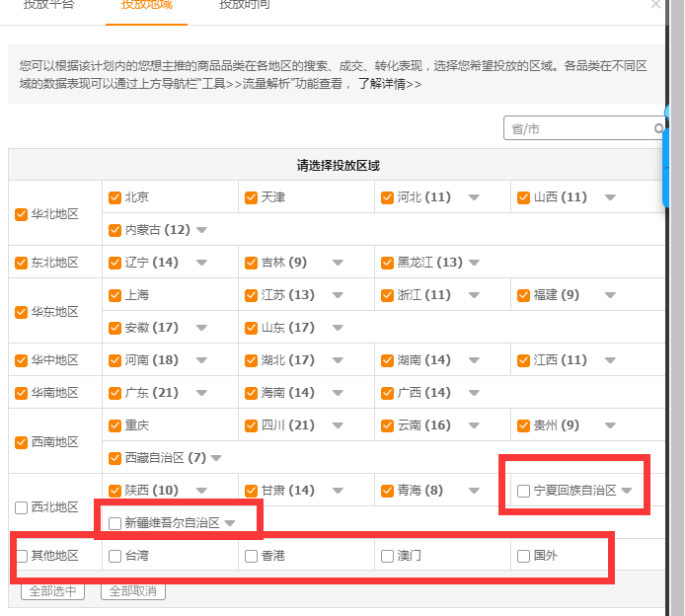The height and width of the screenshot is (616, 685).
Task: Expand the 河北 (11) city list arrow
Action: tap(474, 197)
